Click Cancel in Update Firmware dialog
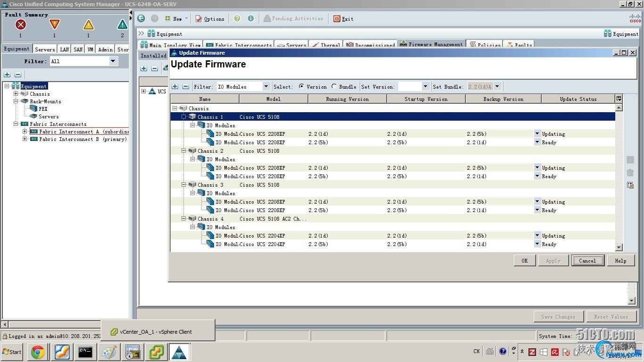This screenshot has height=362, width=644. (587, 261)
